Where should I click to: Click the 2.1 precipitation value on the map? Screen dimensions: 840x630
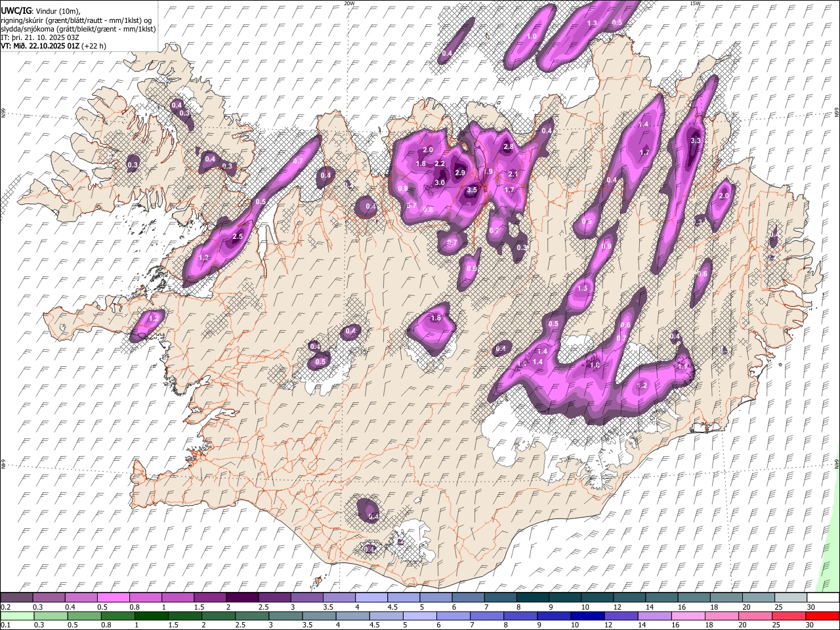(x=513, y=174)
